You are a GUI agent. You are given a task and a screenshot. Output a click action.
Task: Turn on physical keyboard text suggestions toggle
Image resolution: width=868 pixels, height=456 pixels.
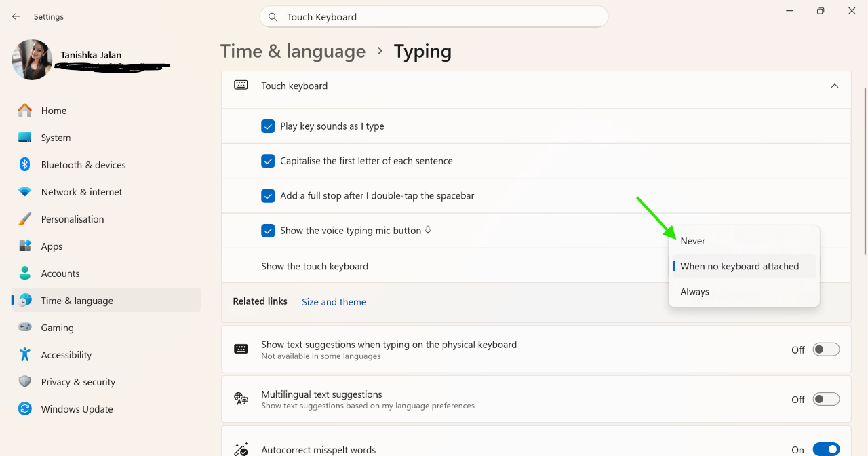tap(826, 349)
